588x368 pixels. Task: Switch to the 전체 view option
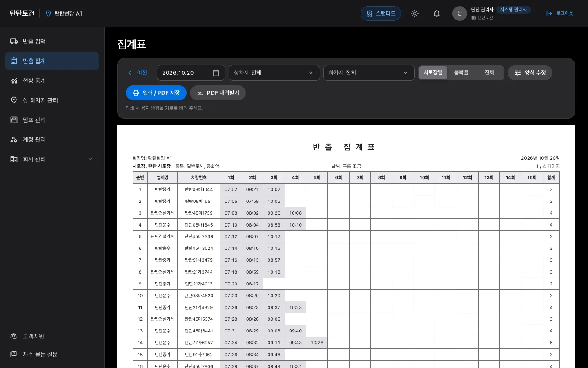click(489, 73)
